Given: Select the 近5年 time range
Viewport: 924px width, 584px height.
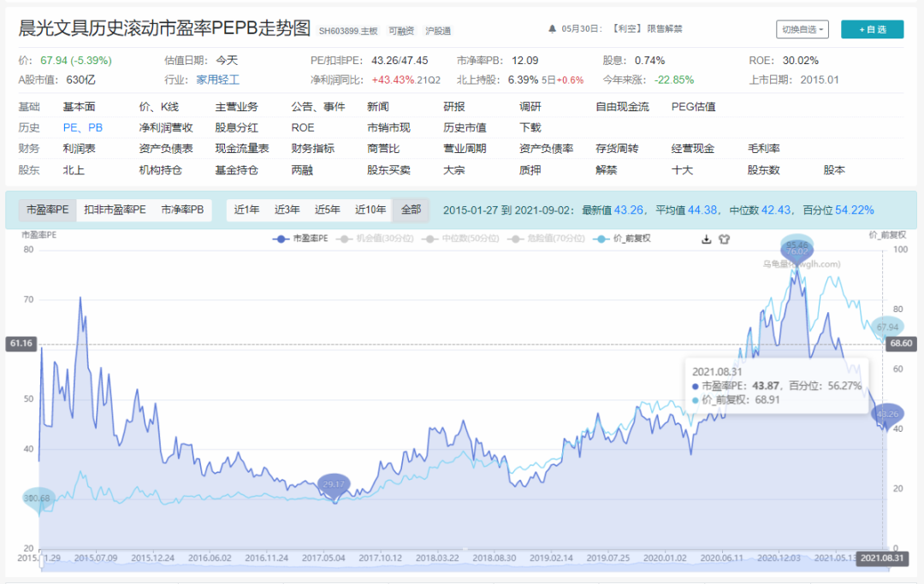Looking at the screenshot, I should [x=327, y=209].
